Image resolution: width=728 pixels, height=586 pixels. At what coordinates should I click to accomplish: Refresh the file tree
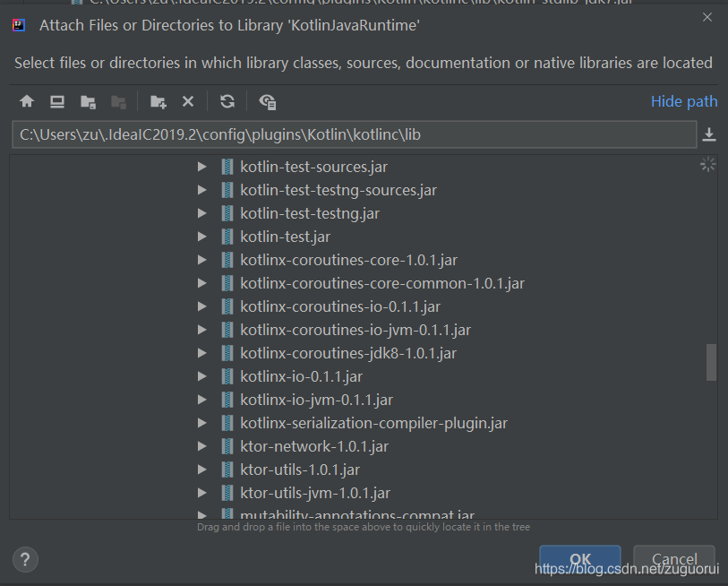pyautogui.click(x=227, y=101)
